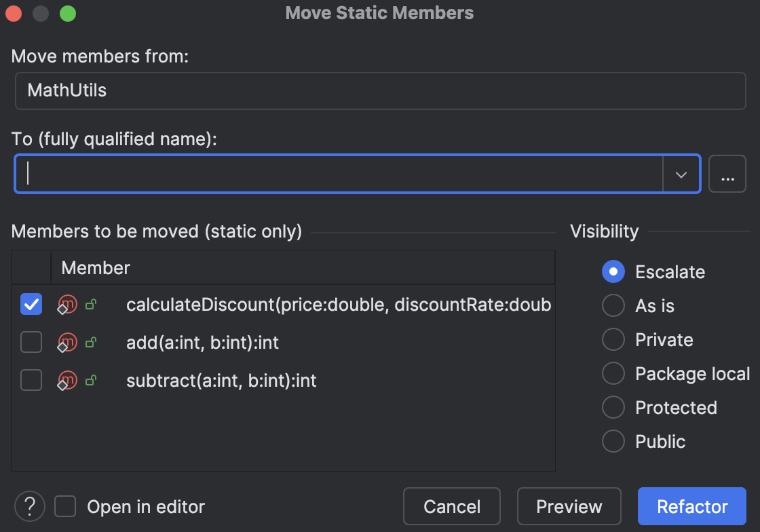
Task: Choose the Package local visibility setting
Action: (x=613, y=373)
